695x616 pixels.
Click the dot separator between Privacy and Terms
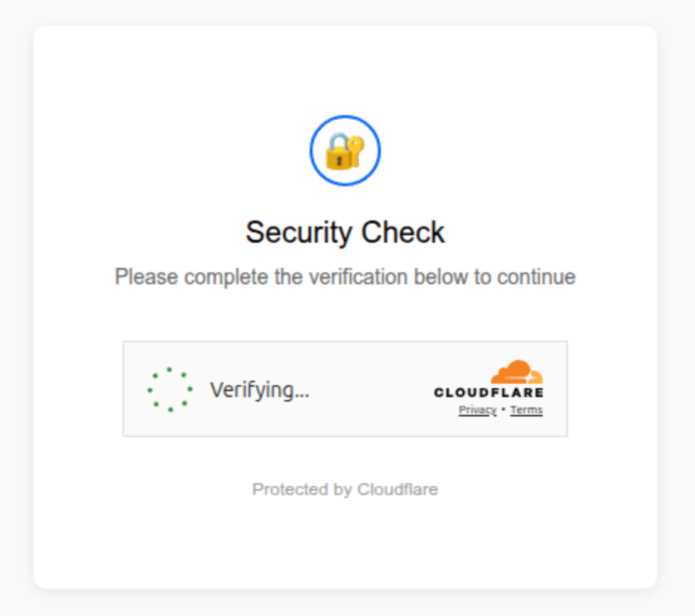(503, 410)
